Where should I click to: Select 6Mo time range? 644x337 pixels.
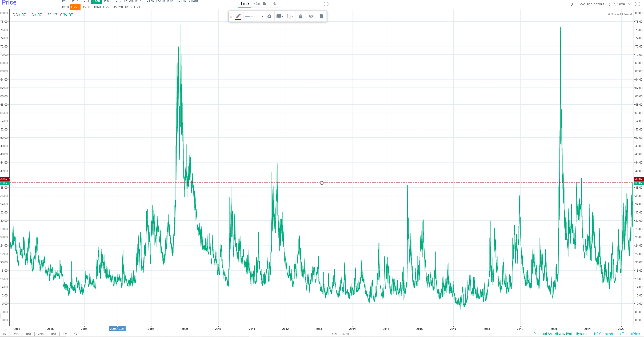[53, 334]
